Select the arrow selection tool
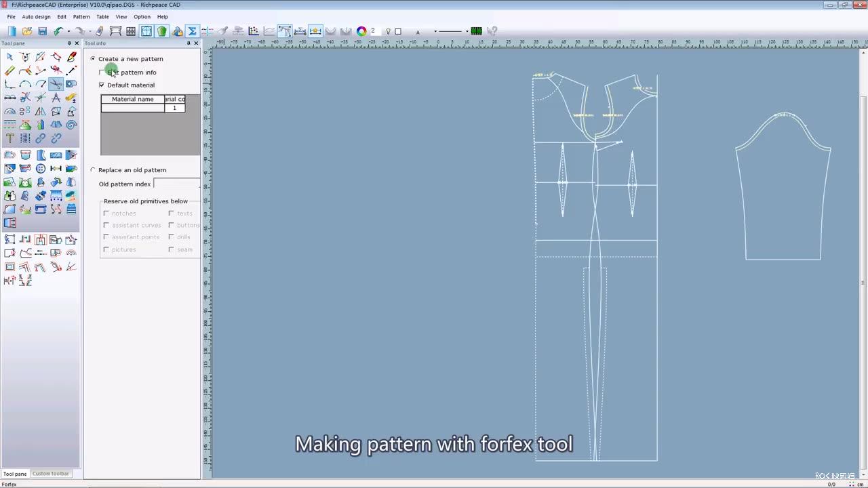 (x=9, y=57)
